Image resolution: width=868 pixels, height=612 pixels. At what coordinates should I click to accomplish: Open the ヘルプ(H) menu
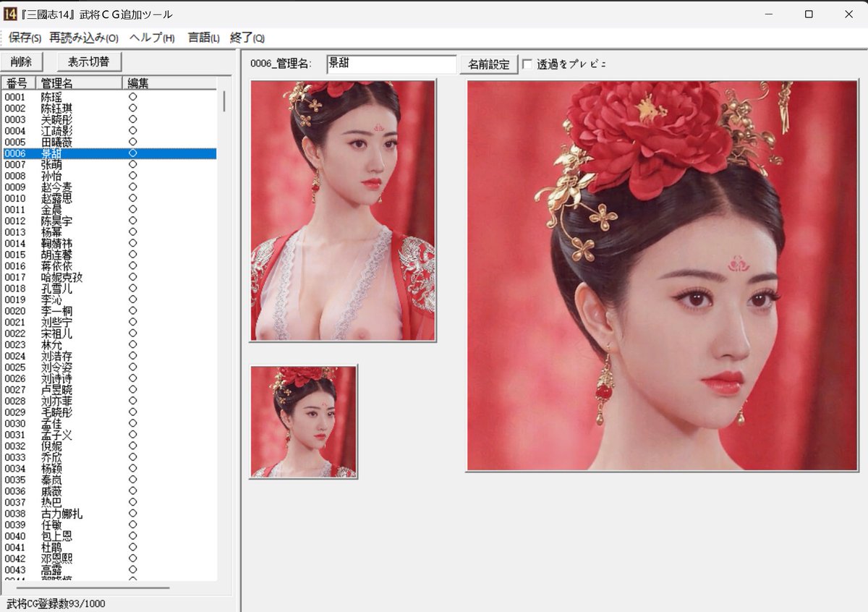pos(152,38)
